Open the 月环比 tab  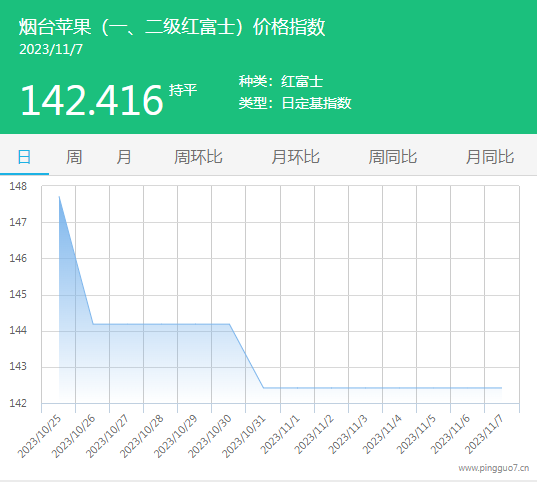[296, 157]
